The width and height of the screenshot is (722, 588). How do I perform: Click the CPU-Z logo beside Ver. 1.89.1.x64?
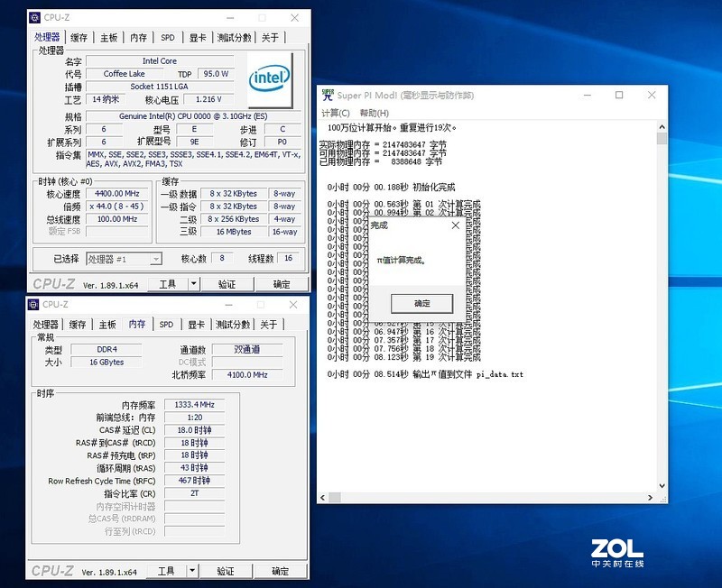click(54, 282)
